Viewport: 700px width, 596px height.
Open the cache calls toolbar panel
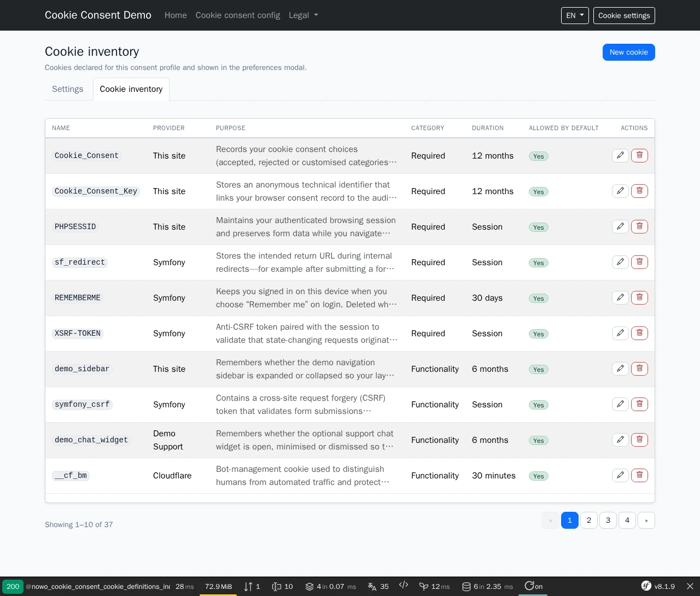pyautogui.click(x=330, y=586)
